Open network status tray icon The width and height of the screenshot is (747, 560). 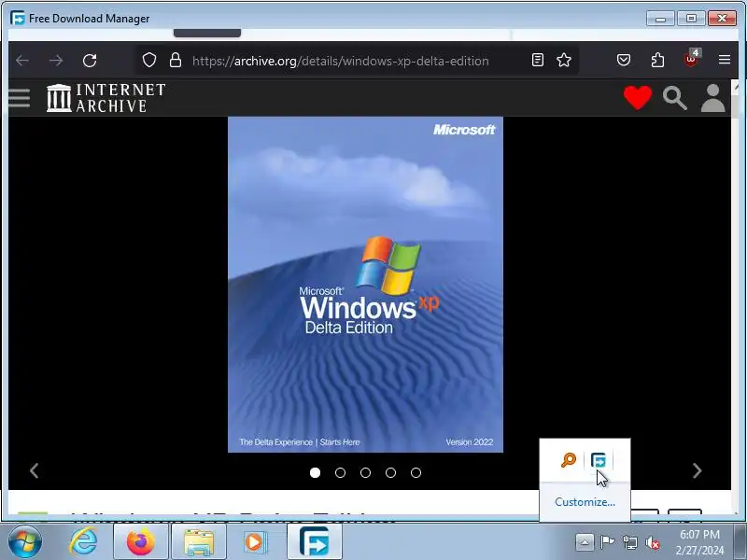pyautogui.click(x=629, y=542)
